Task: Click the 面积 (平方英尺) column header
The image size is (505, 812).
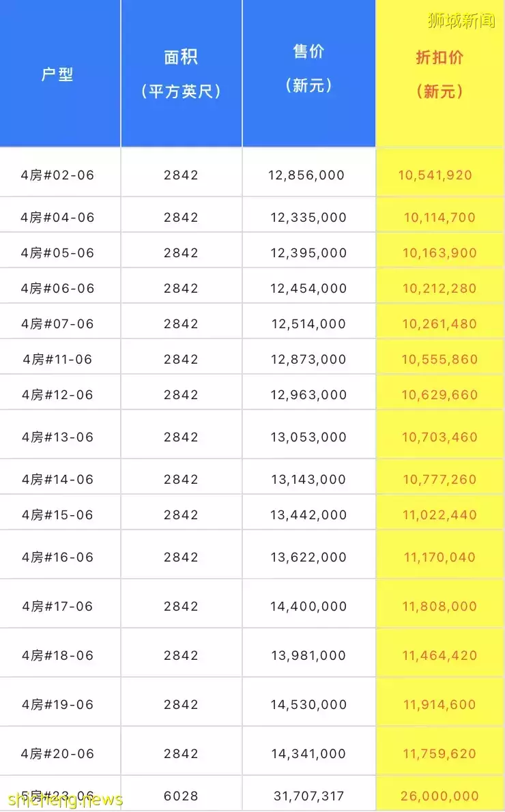Action: pyautogui.click(x=181, y=74)
